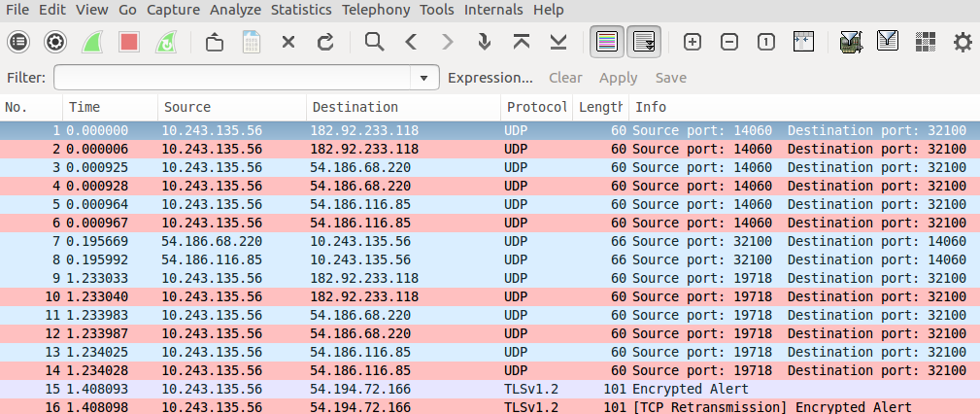
Task: Select packet 12 at time 1.233987
Action: click(490, 334)
